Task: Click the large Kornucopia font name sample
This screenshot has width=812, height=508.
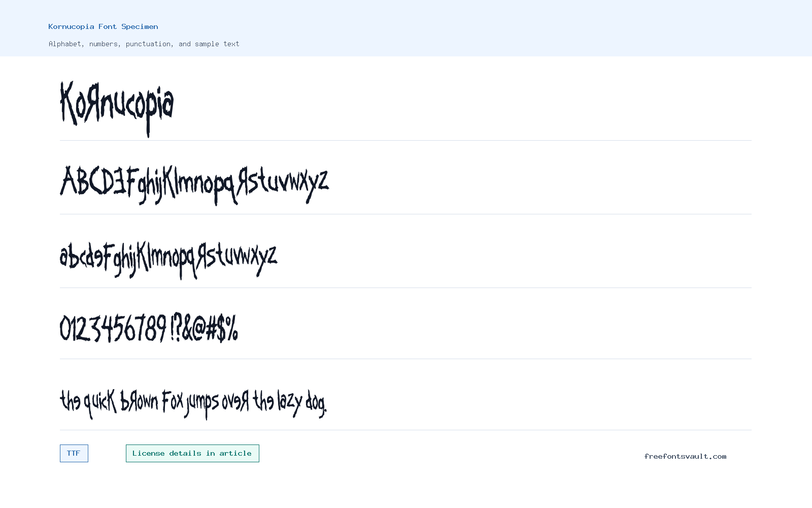Action: click(x=117, y=108)
